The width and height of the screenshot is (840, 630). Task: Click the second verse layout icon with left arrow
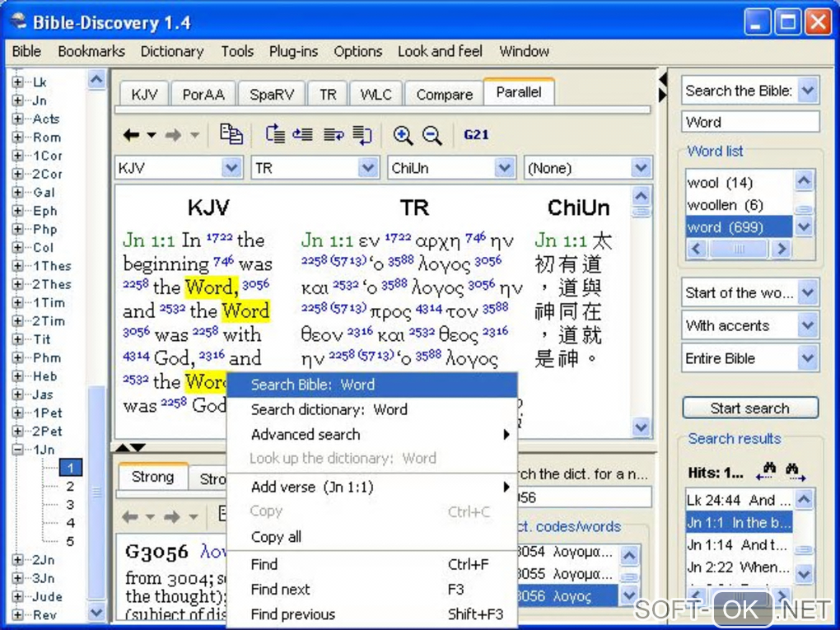pyautogui.click(x=303, y=134)
